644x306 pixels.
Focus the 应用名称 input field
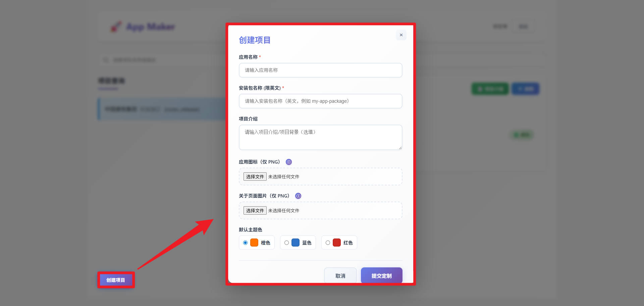(x=320, y=70)
